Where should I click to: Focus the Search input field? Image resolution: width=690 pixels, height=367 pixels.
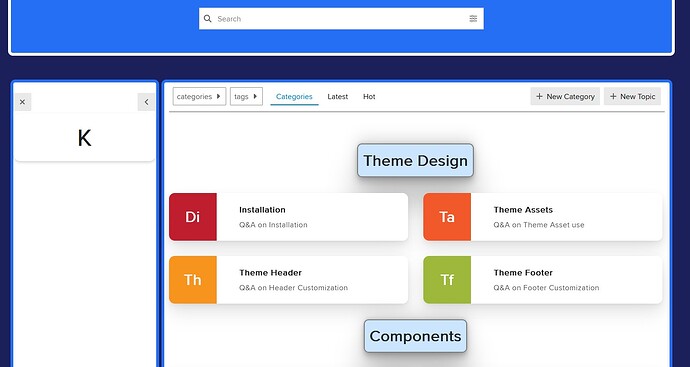click(x=341, y=18)
